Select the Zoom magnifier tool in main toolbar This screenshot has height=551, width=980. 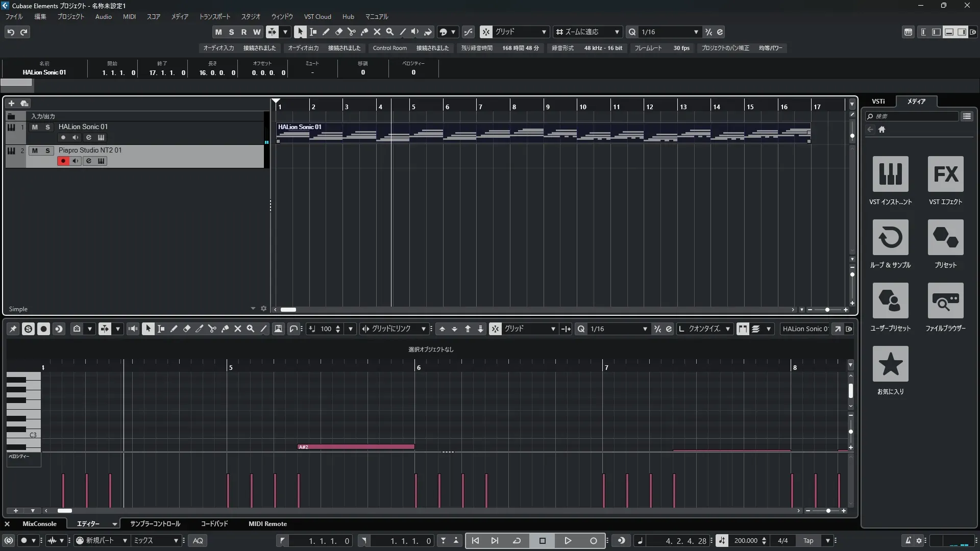click(390, 32)
